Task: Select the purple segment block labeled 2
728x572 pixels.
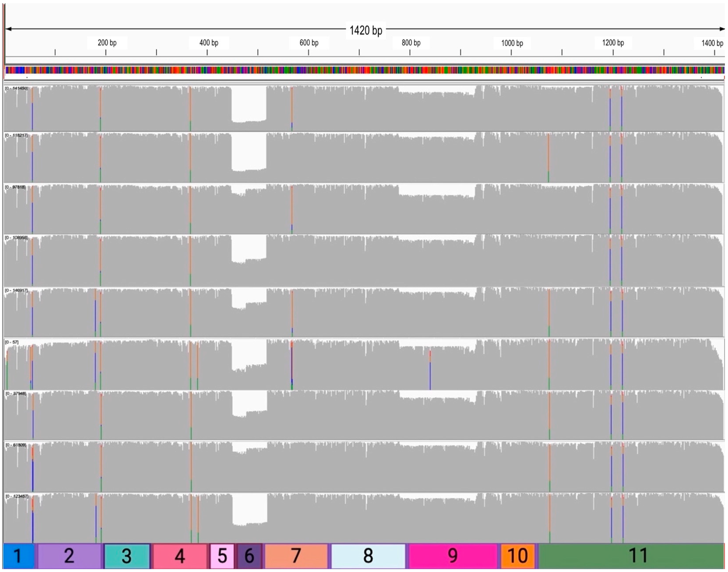Action: 69,556
